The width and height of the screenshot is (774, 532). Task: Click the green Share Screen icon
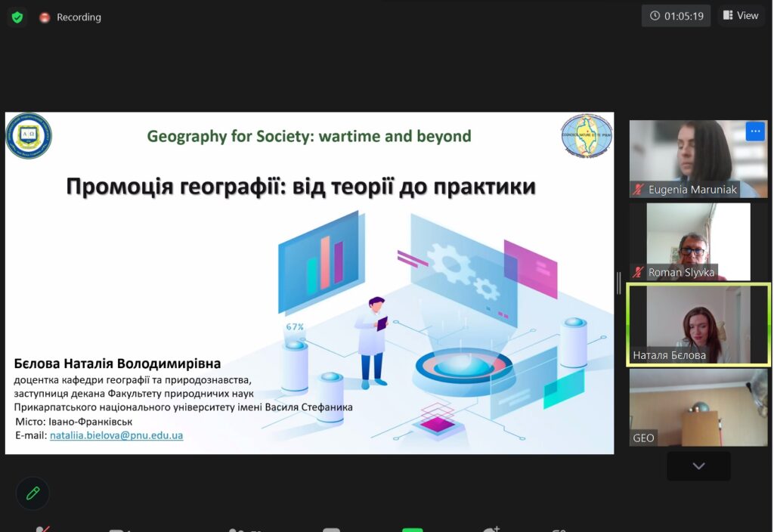tap(412, 529)
